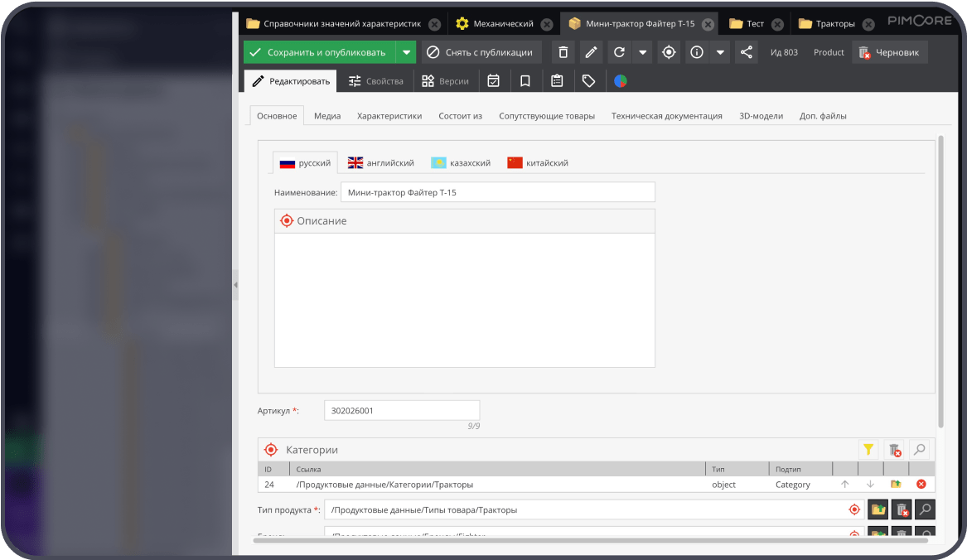Click the bookmark icon tab

click(525, 81)
